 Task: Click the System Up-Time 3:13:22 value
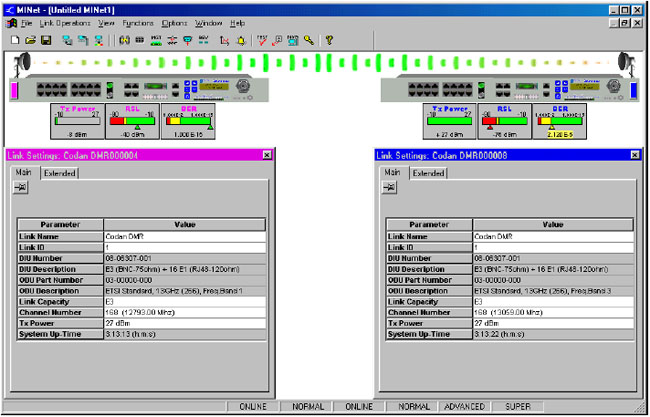pos(553,334)
